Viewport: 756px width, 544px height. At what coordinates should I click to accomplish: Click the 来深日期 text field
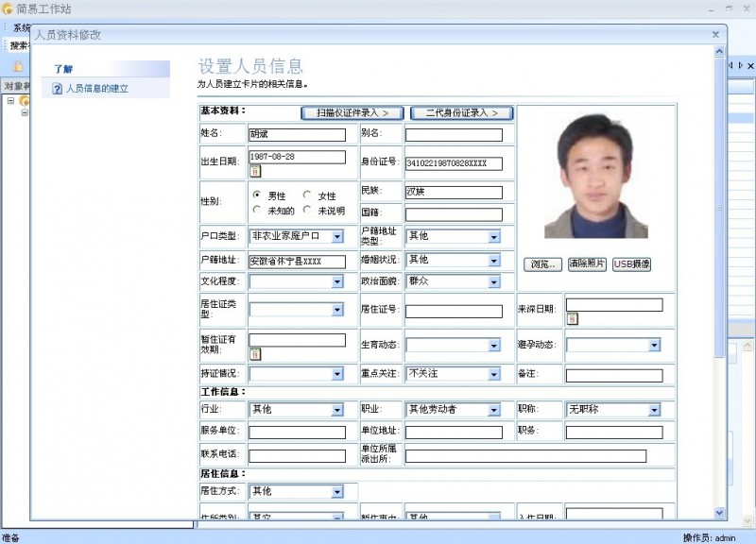614,304
